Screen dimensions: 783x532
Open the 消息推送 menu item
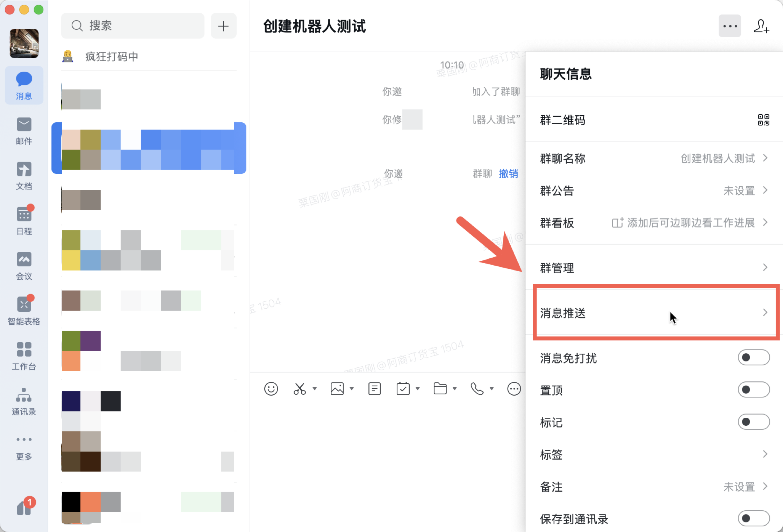click(x=654, y=313)
